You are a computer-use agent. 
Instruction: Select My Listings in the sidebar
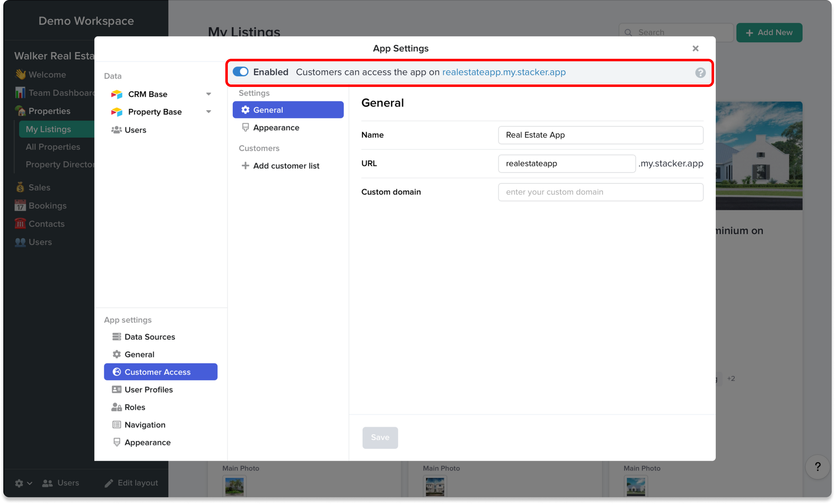(56, 129)
